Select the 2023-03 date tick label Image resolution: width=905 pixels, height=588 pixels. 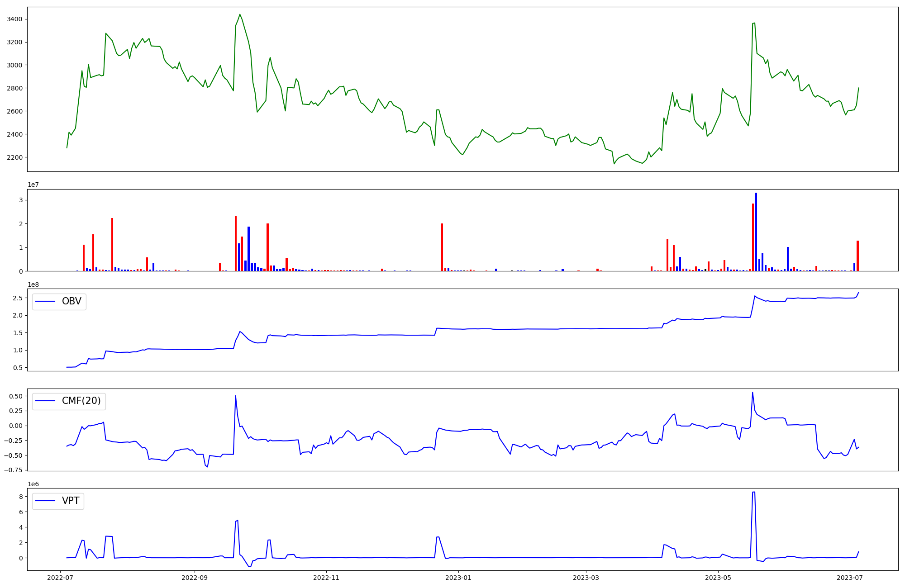(586, 577)
